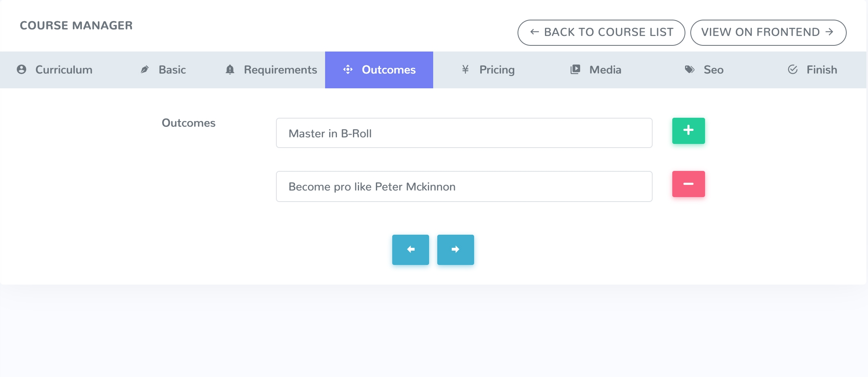868x377 pixels.
Task: Open View on Frontend link
Action: tap(768, 32)
